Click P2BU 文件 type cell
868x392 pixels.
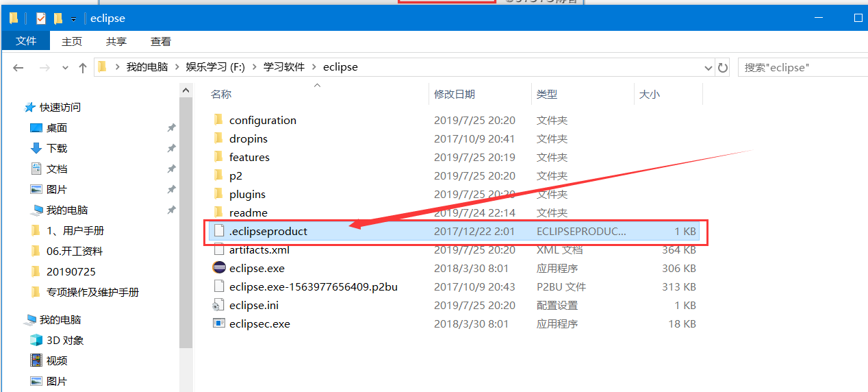(x=561, y=286)
